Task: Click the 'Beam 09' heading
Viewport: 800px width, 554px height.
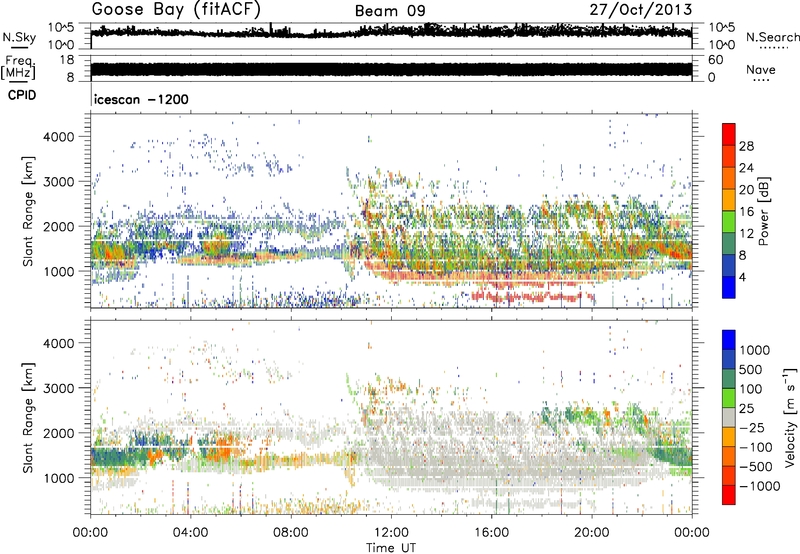Action: [390, 11]
